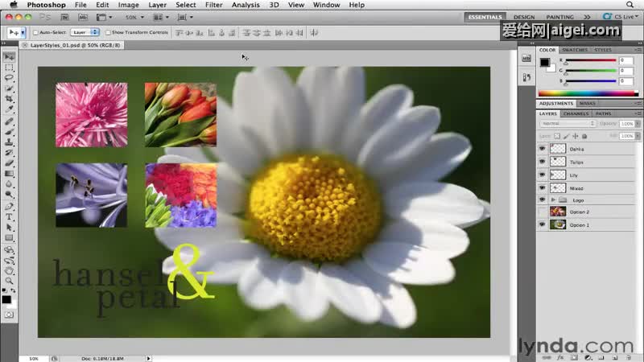Select the Crop tool
This screenshot has width=644, height=362.
coord(9,99)
